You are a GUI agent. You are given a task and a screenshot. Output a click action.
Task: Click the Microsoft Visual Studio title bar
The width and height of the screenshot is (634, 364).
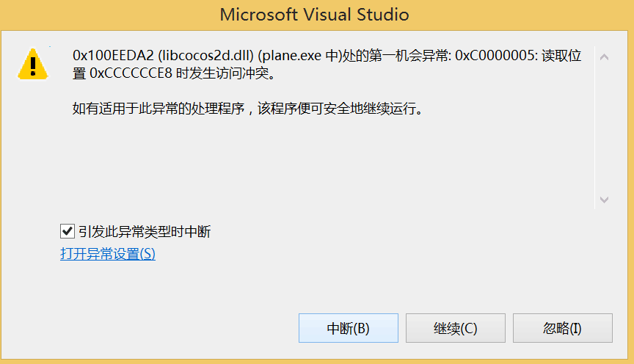[315, 15]
